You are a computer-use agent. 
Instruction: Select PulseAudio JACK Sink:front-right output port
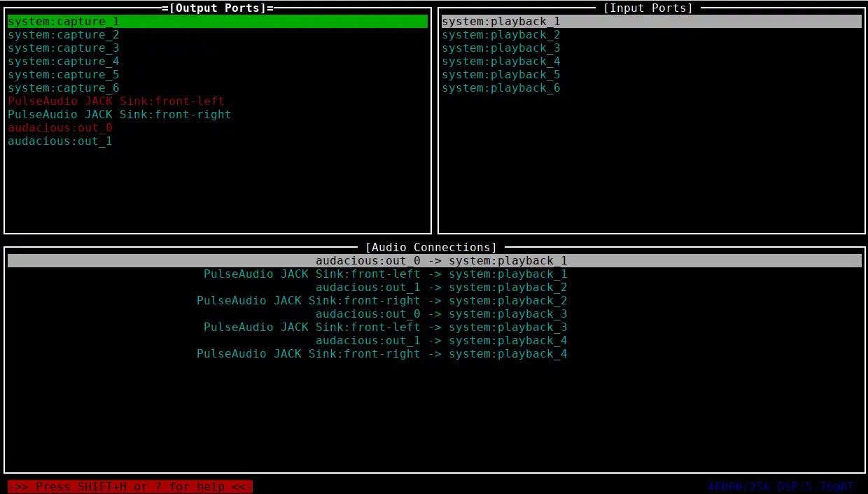(x=120, y=115)
